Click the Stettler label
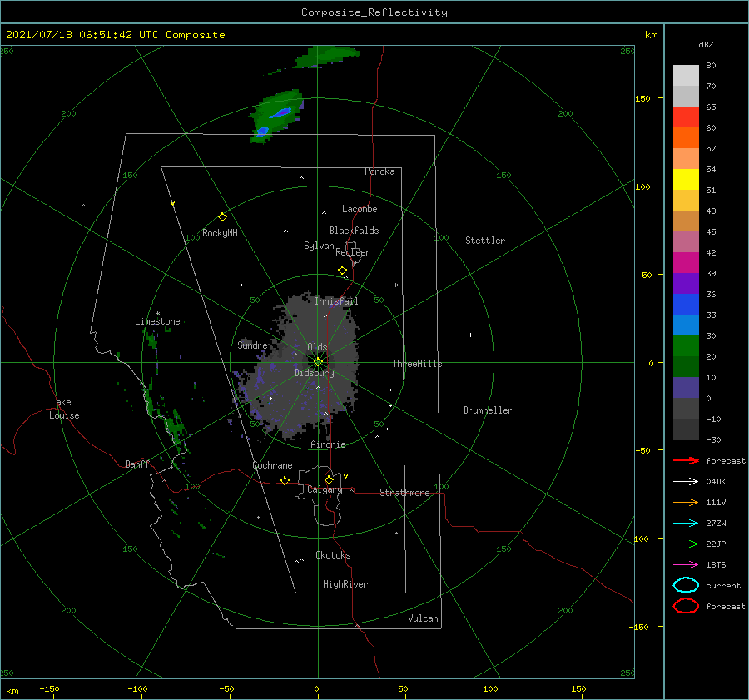The width and height of the screenshot is (749, 700). (485, 241)
